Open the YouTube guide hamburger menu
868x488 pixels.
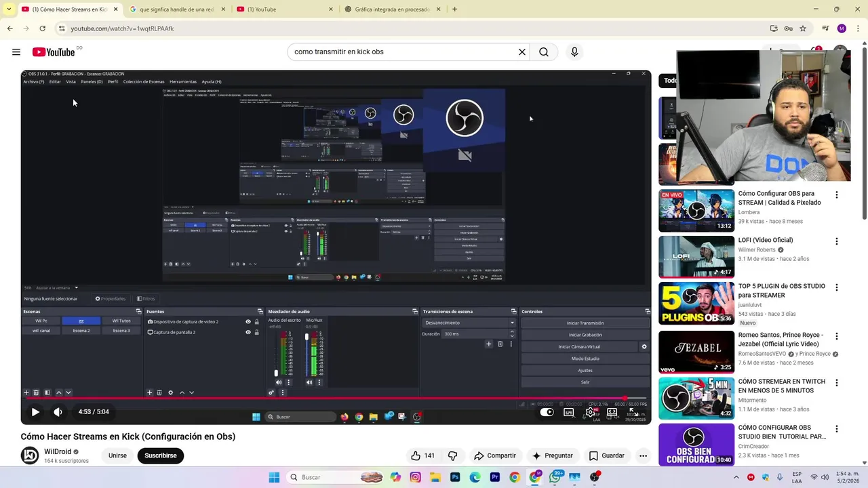point(16,52)
